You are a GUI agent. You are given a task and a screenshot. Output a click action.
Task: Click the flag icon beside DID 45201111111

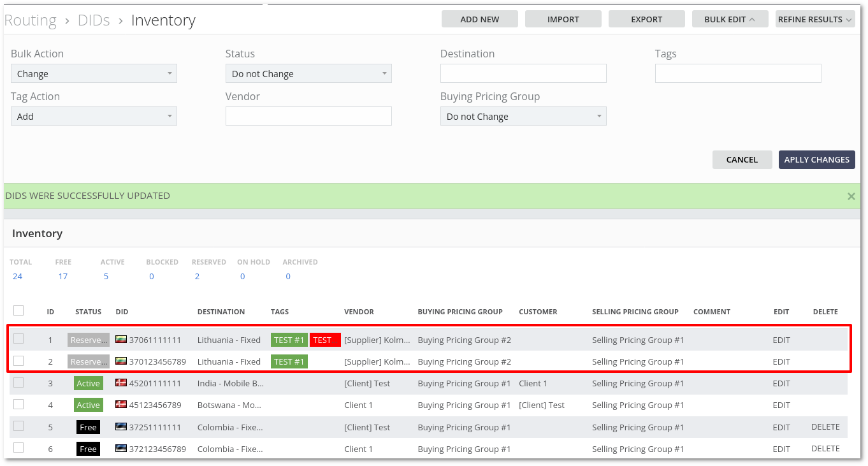(120, 383)
